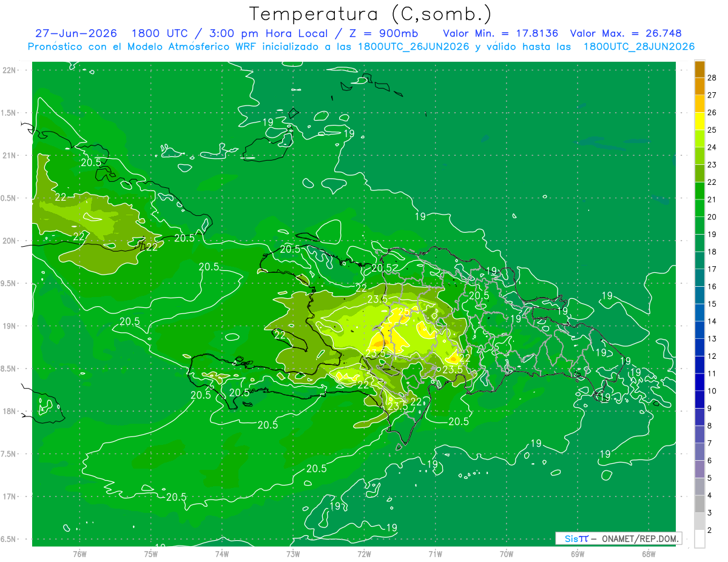Screen dimensions: 728x562
Task: Click the "74W" longitude axis label
Action: (x=221, y=554)
